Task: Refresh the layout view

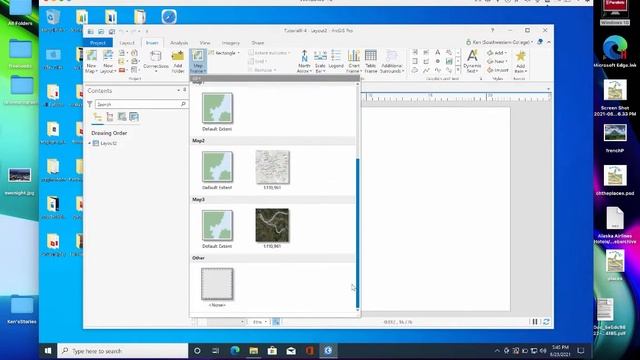Action: [x=546, y=322]
